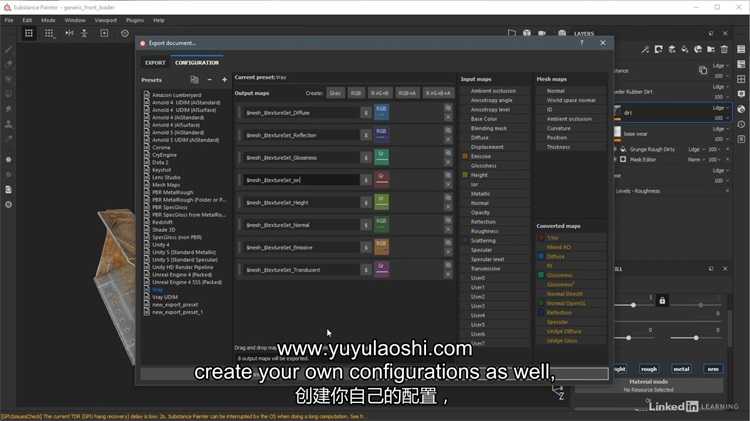This screenshot has height=421, width=750.
Task: Select the base wear layer thumbnail
Action: pos(618,132)
